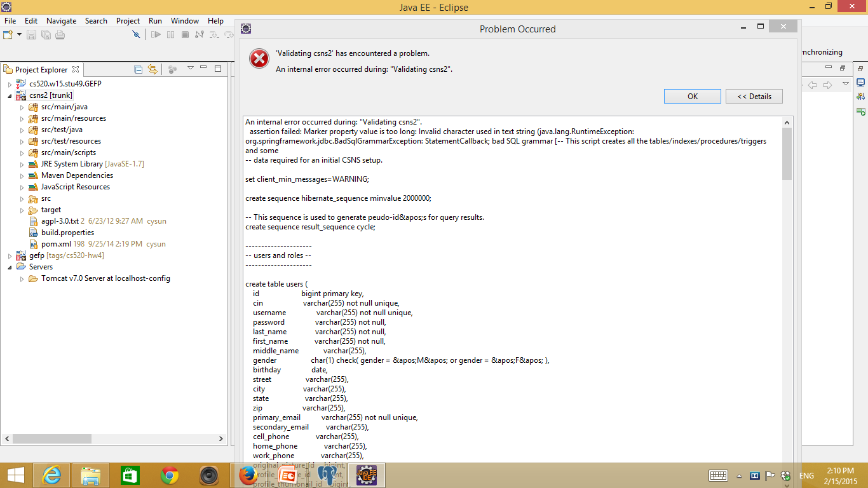Close the Project Explorer tab
The image size is (868, 488).
point(76,69)
